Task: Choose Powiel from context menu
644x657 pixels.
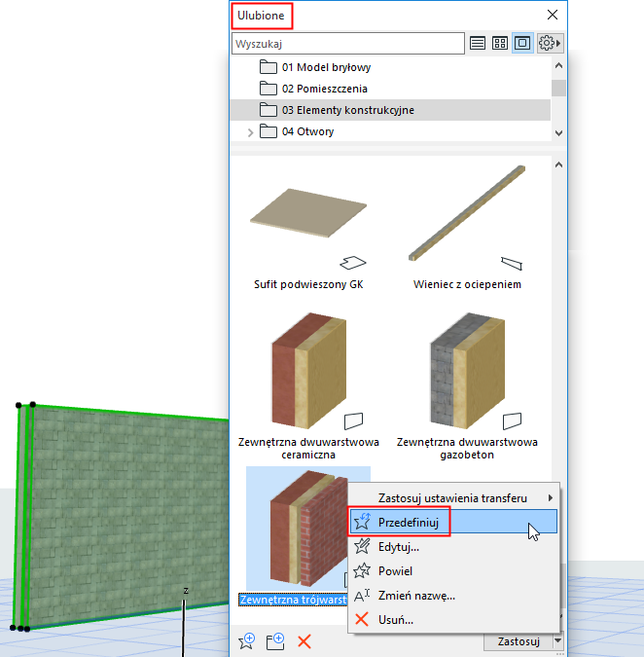Action: (x=454, y=571)
